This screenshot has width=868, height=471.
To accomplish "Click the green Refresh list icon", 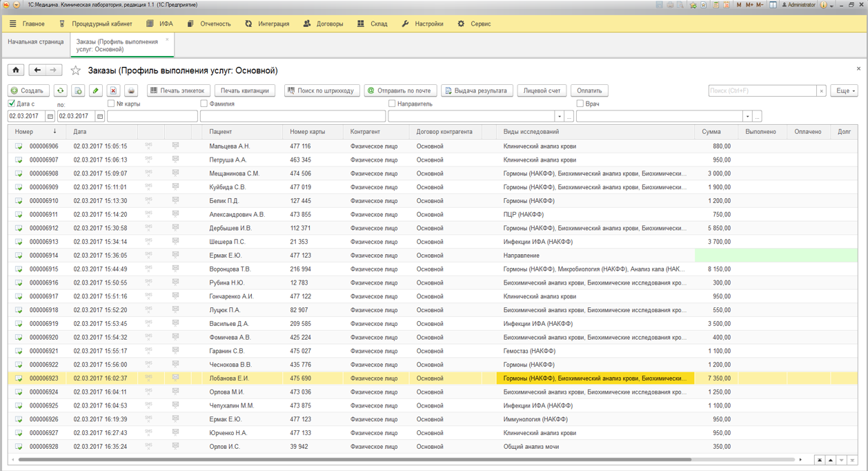I will 61,90.
